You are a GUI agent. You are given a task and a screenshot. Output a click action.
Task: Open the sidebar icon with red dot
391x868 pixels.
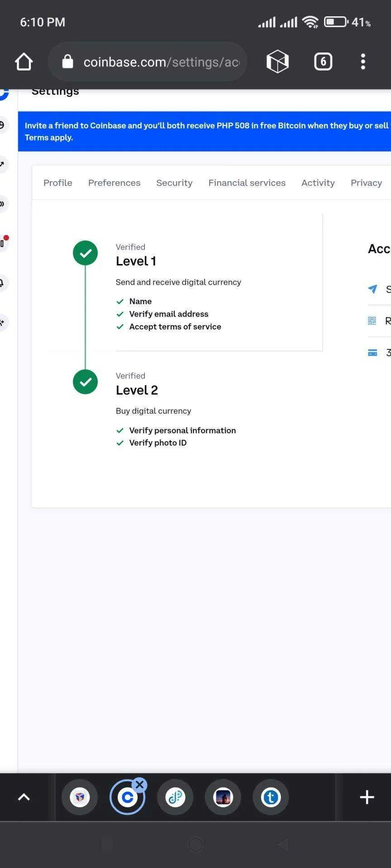(4, 243)
